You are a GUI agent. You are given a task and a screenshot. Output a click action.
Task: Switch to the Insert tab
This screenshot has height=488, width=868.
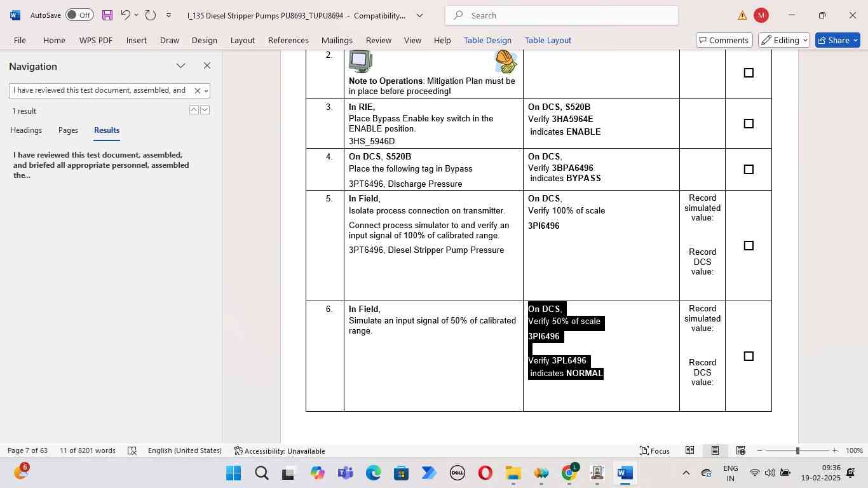tap(136, 40)
